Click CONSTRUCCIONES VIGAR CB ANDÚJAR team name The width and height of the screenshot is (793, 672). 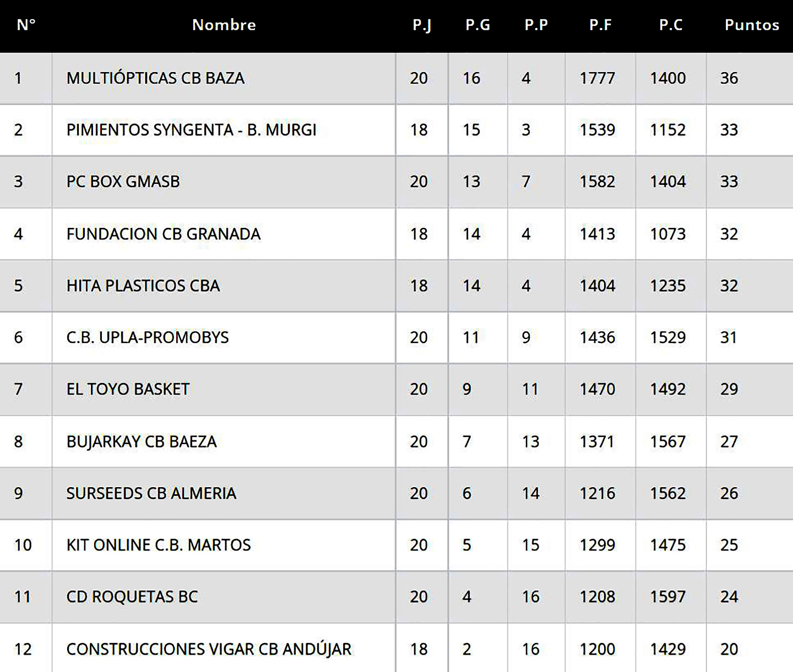[x=209, y=649]
